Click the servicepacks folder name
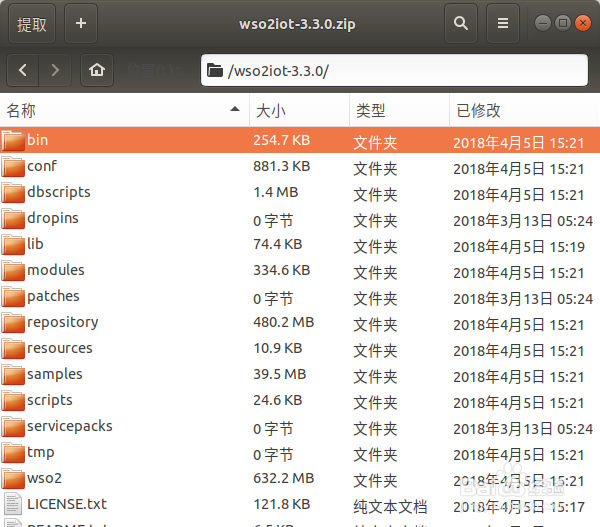This screenshot has height=527, width=600. click(70, 427)
